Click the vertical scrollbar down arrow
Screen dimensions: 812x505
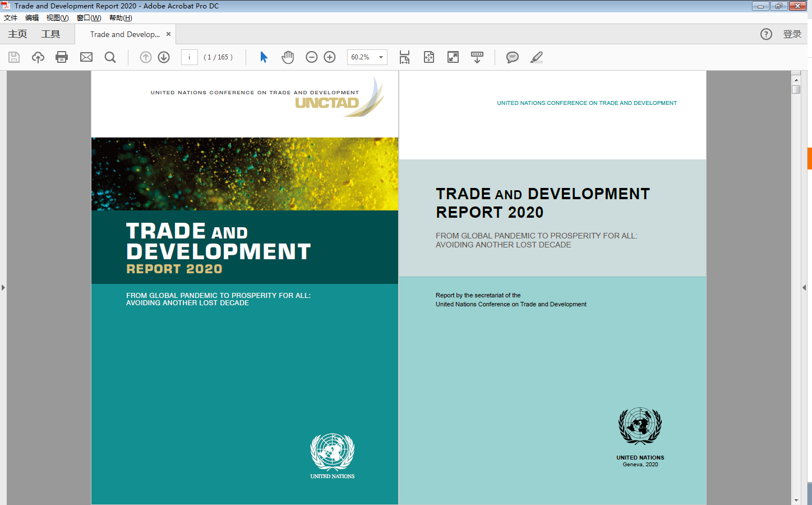tap(796, 500)
